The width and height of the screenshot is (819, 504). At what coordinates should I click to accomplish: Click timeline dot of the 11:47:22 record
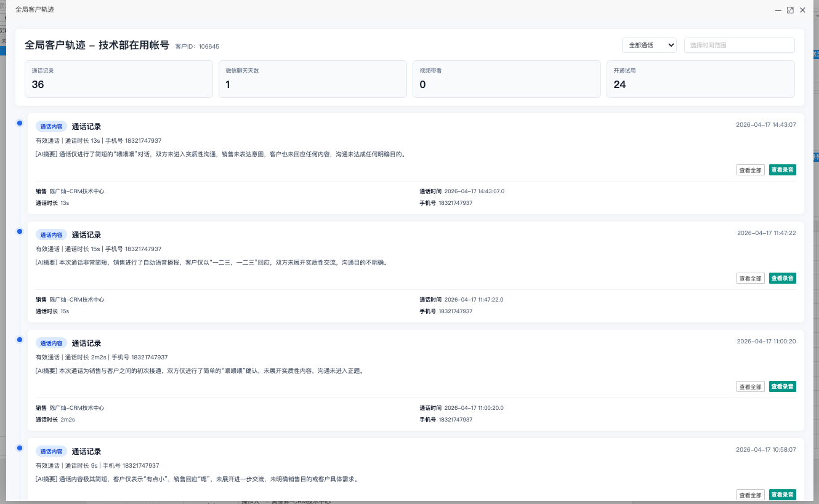pos(20,231)
